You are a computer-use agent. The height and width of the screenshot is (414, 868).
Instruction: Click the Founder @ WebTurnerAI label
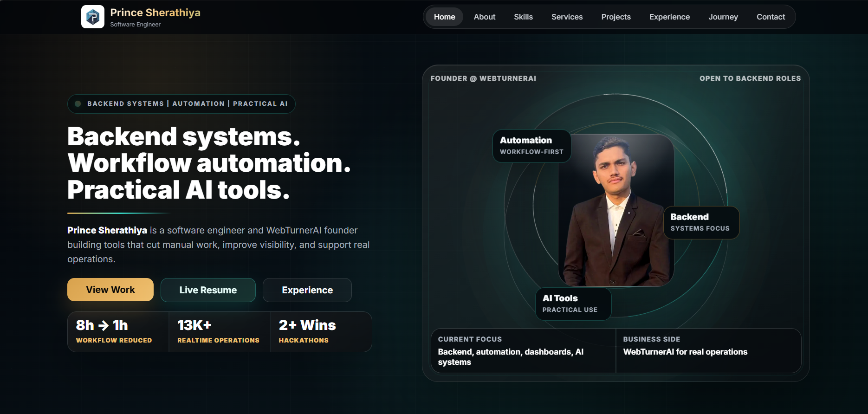pyautogui.click(x=483, y=78)
